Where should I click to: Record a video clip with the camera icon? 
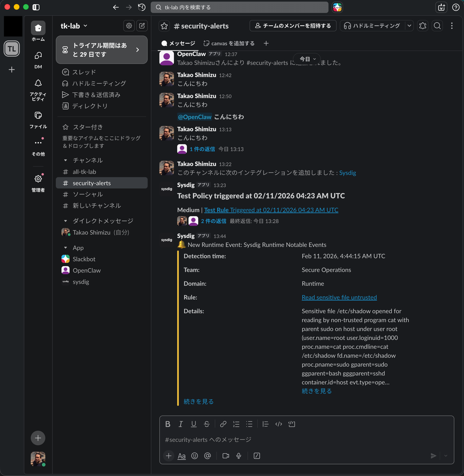[225, 456]
